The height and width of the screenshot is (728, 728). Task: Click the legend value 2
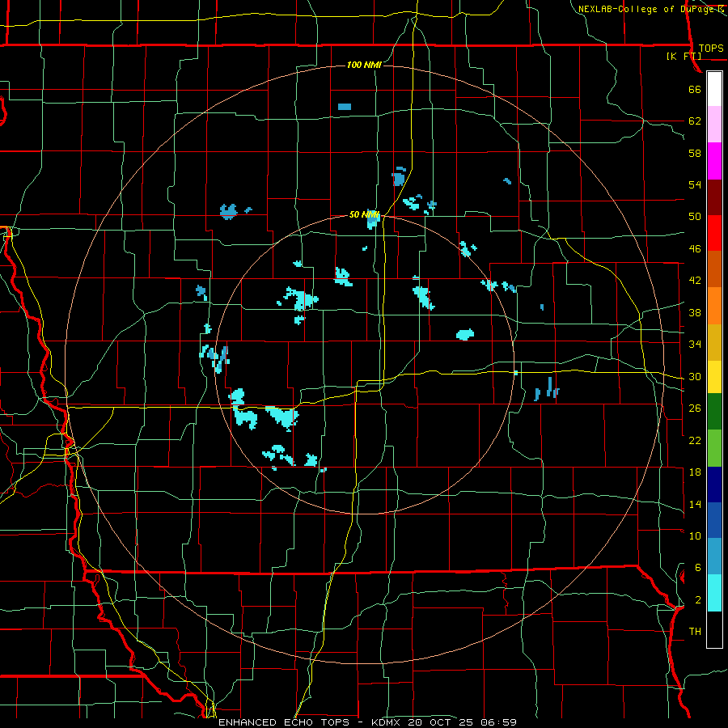[x=697, y=600]
